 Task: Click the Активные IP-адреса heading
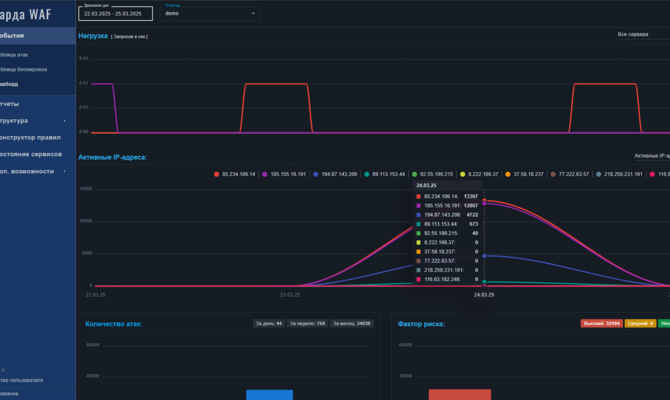pyautogui.click(x=112, y=157)
